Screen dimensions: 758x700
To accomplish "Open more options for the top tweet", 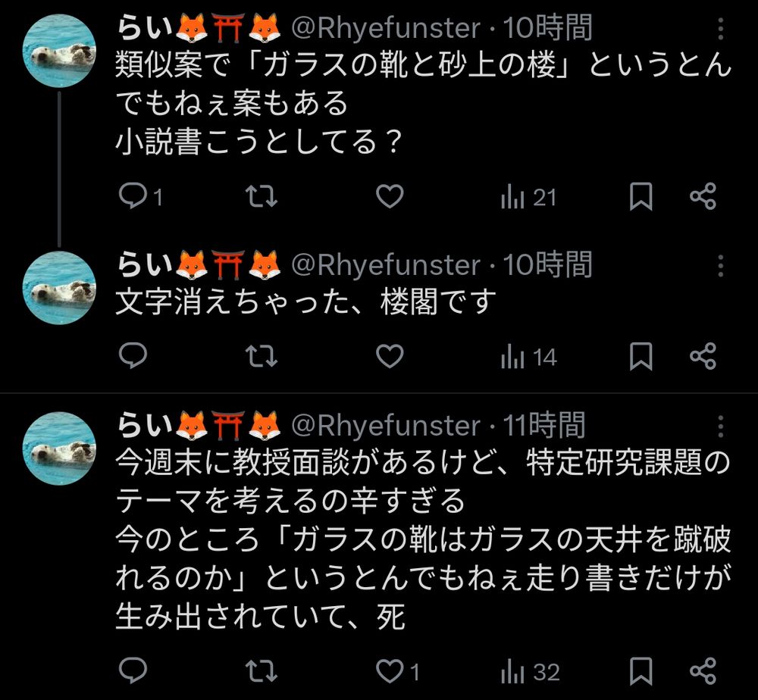I will coord(719,30).
